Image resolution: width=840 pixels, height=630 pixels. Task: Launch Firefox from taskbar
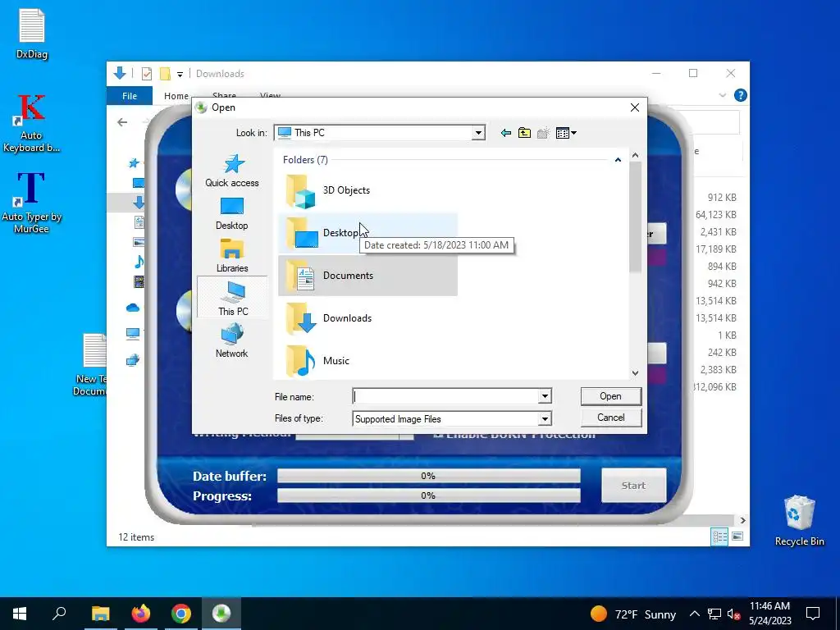(x=140, y=614)
